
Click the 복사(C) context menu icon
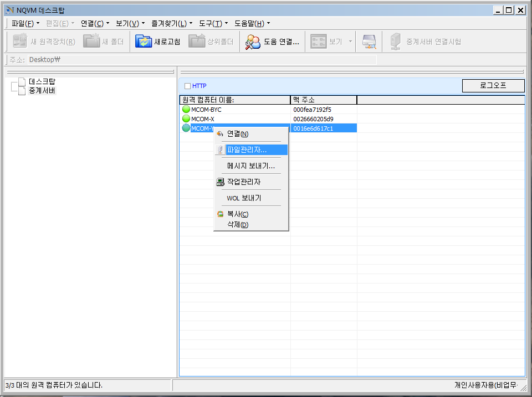pos(220,214)
